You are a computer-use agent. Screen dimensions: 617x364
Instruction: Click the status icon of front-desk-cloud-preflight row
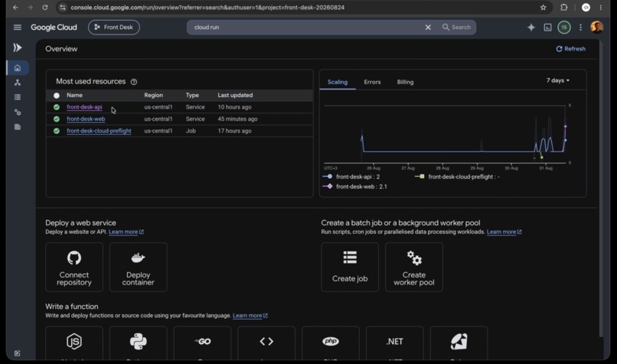click(57, 131)
